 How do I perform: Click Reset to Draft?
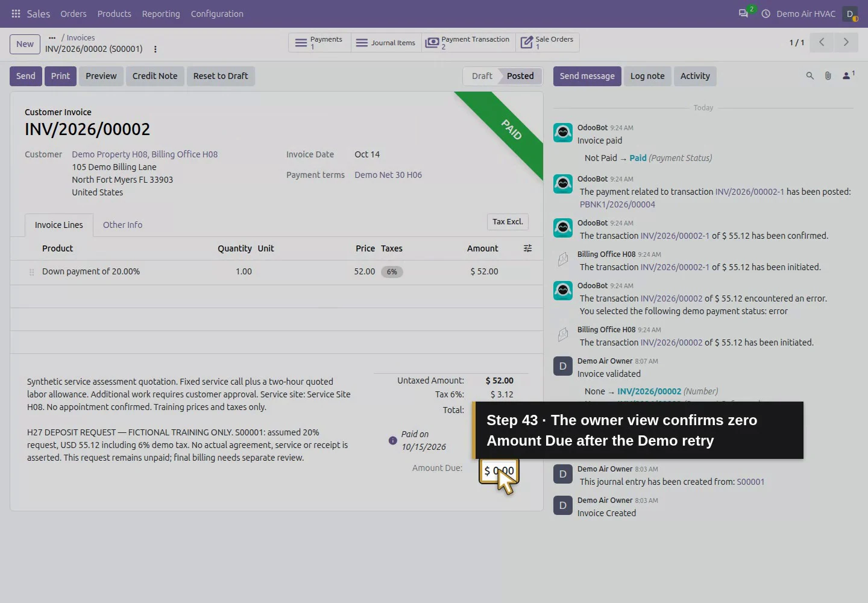221,76
